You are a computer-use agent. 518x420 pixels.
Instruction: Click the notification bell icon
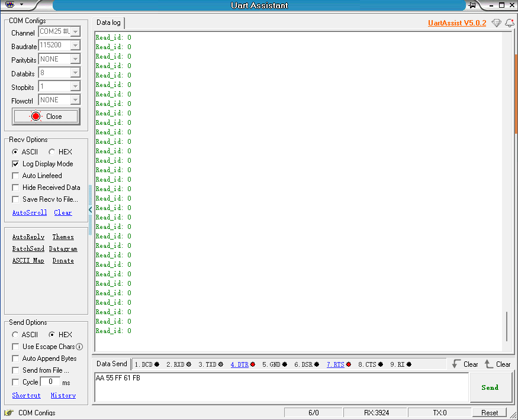click(x=509, y=22)
